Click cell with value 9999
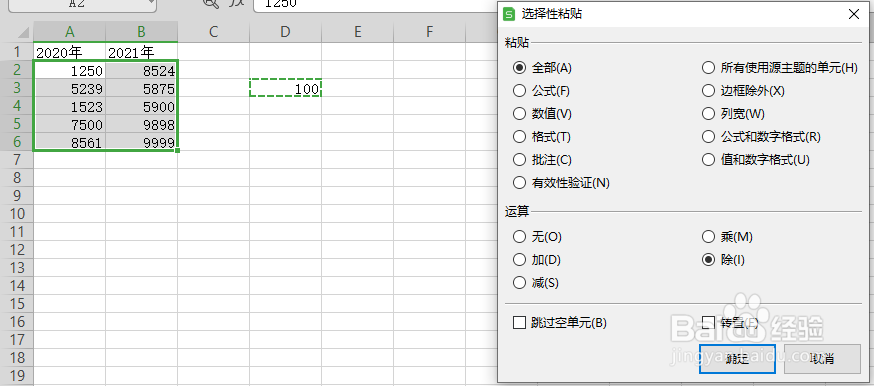Viewport: 874px width, 386px height. (142, 142)
